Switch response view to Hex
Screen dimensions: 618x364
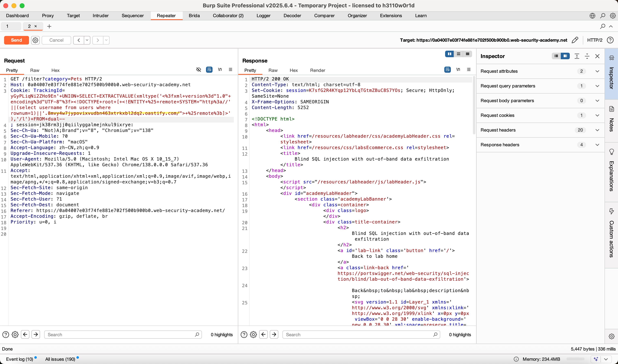click(294, 70)
